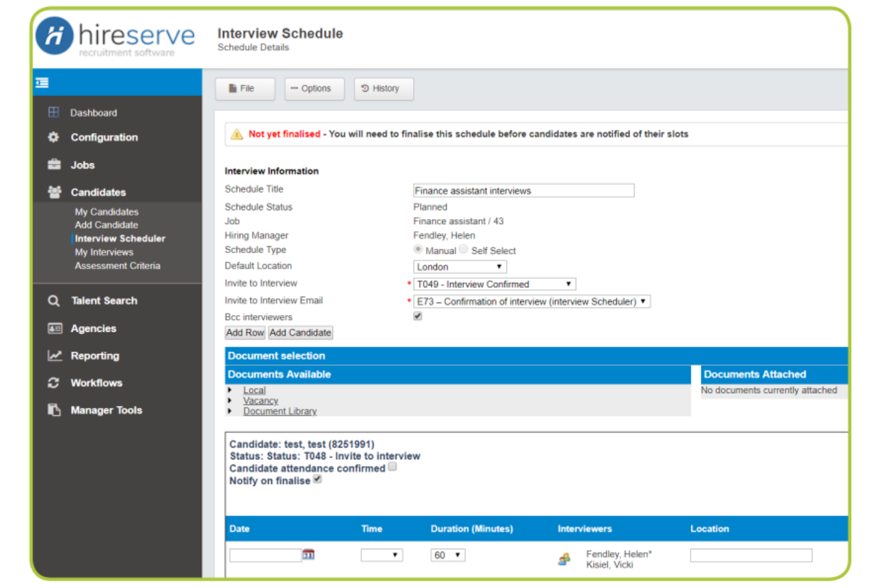This screenshot has height=588, width=882.
Task: Tick Candidate attendance confirmed checkbox
Action: point(392,467)
